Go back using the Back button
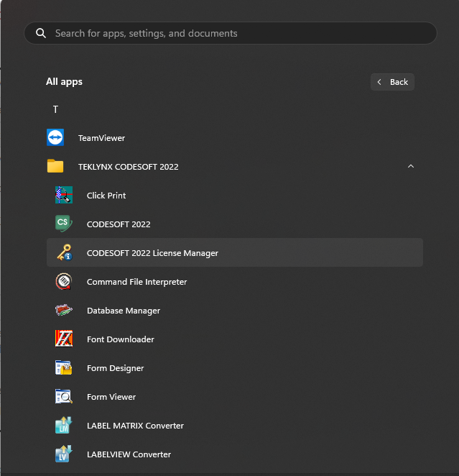 (392, 82)
